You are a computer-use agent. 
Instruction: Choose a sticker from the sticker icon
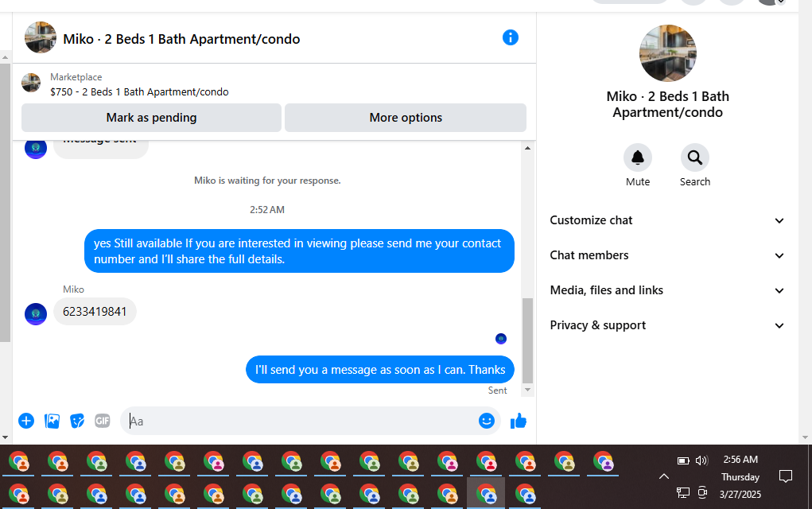click(77, 421)
